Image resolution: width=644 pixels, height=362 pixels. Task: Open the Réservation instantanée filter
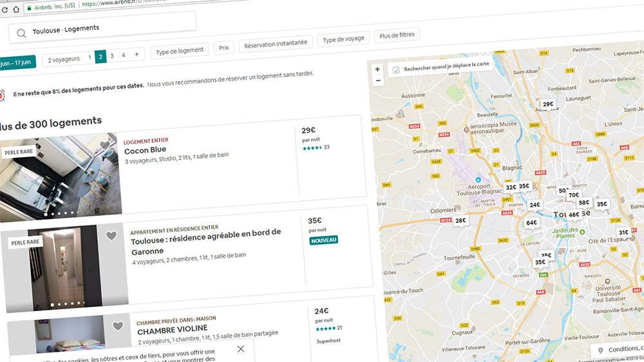pyautogui.click(x=276, y=44)
